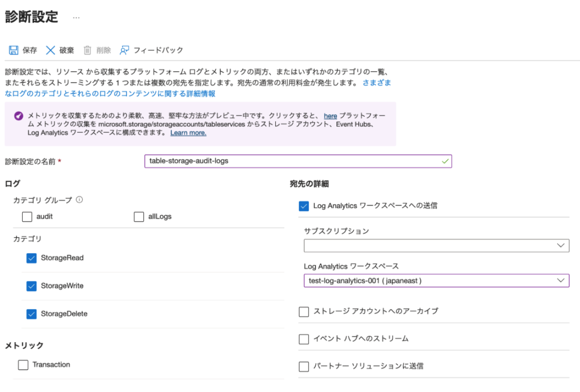The height and width of the screenshot is (392, 580).
Task: Click the purple rocket icon in the banner
Action: click(x=19, y=116)
